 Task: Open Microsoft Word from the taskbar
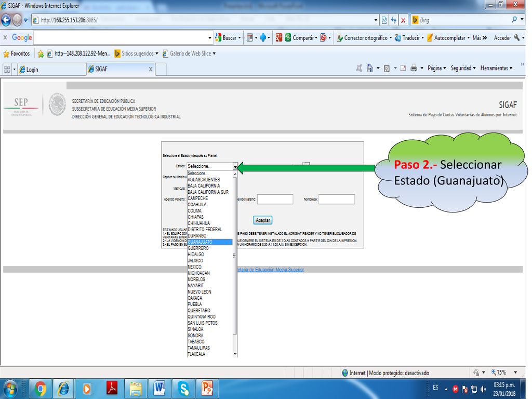[159, 389]
